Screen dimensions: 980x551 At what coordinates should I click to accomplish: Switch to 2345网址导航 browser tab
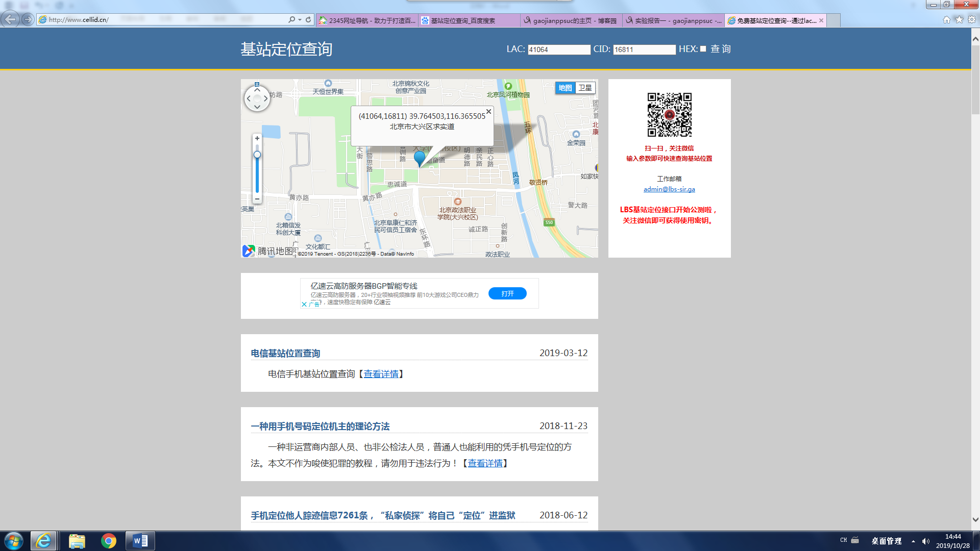click(367, 20)
